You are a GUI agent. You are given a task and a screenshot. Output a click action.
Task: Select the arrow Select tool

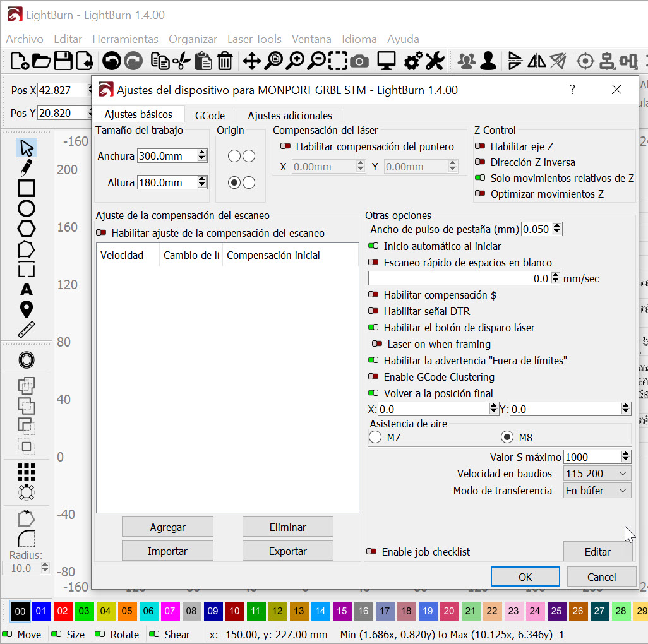coord(27,148)
